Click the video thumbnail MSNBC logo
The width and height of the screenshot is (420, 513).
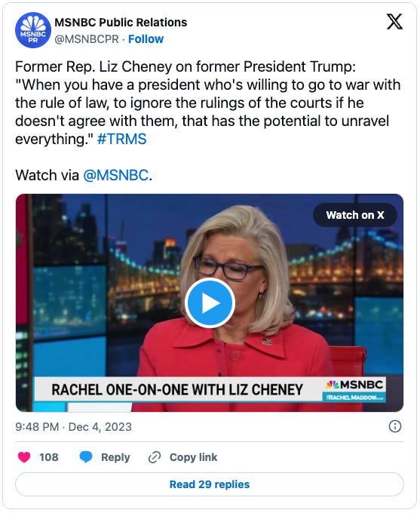(354, 385)
